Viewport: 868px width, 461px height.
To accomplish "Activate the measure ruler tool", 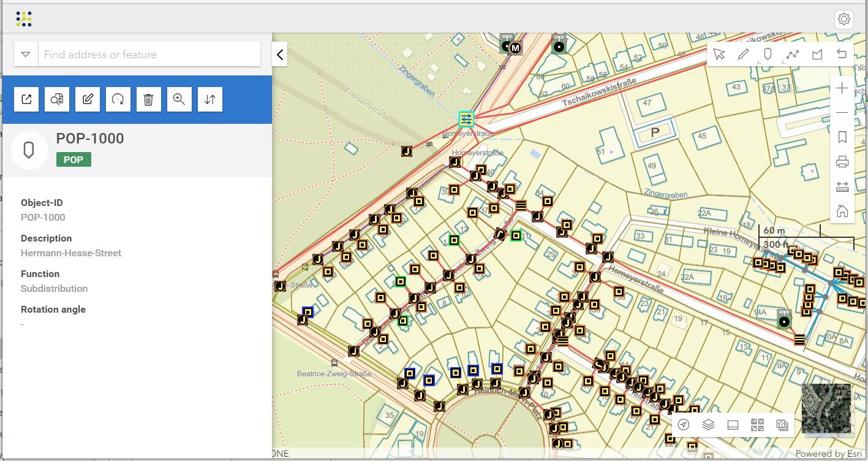I will click(x=842, y=187).
